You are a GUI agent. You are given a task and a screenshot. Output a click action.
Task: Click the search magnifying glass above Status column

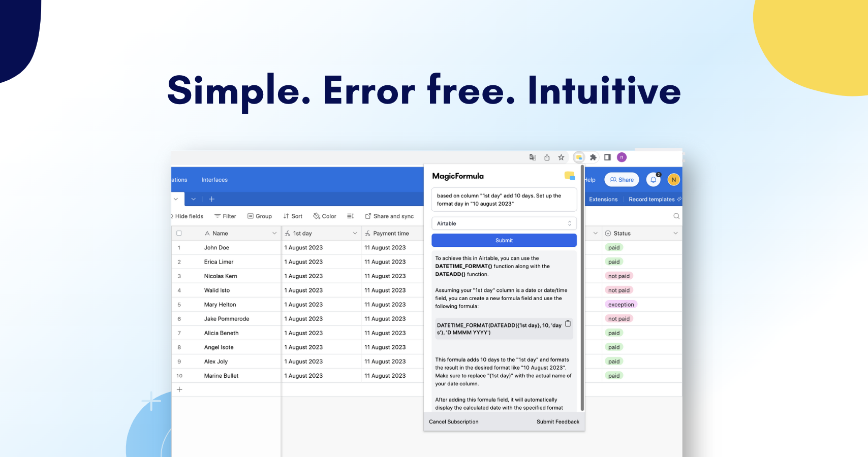(x=676, y=216)
